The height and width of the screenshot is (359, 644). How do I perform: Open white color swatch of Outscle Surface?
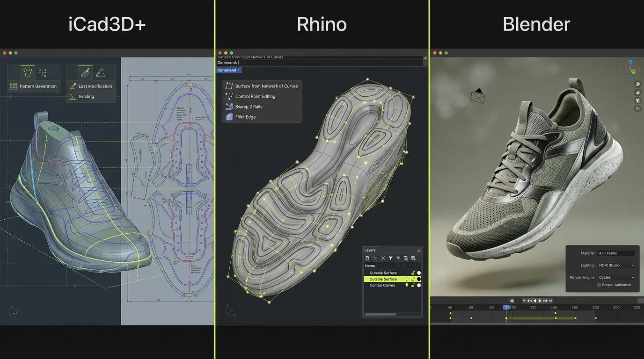point(419,273)
